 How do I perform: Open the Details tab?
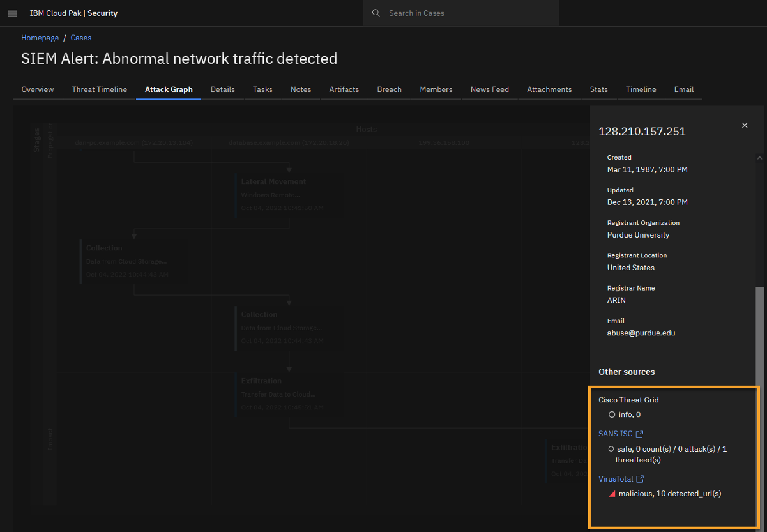coord(223,89)
